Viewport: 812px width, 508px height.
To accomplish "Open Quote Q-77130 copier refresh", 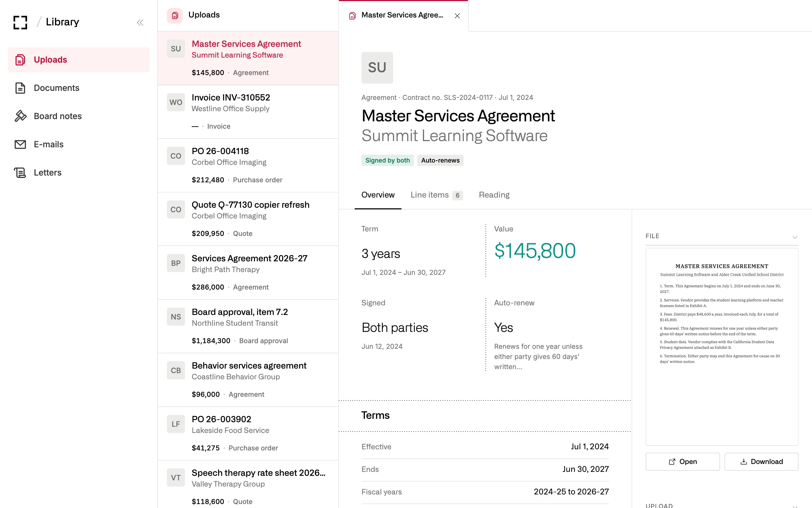I will 248,219.
